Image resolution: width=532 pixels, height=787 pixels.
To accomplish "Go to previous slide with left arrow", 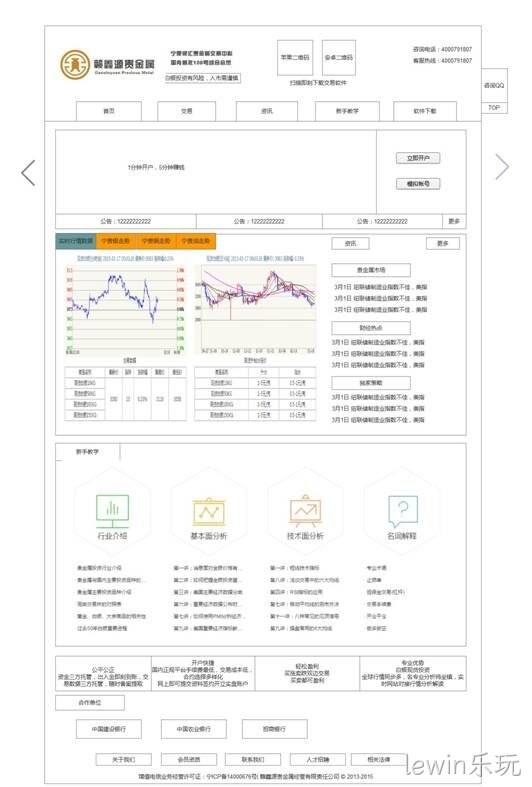I will 29,173.
